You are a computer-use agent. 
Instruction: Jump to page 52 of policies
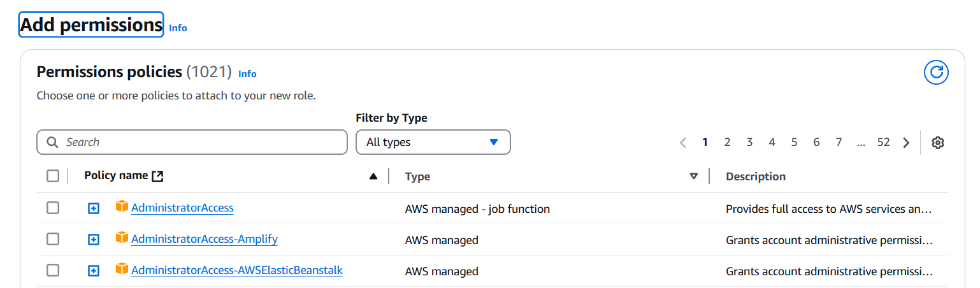883,143
